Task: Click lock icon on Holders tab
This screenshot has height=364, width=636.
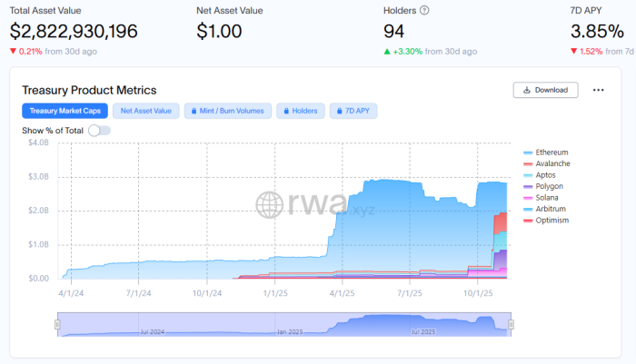Action: point(287,111)
